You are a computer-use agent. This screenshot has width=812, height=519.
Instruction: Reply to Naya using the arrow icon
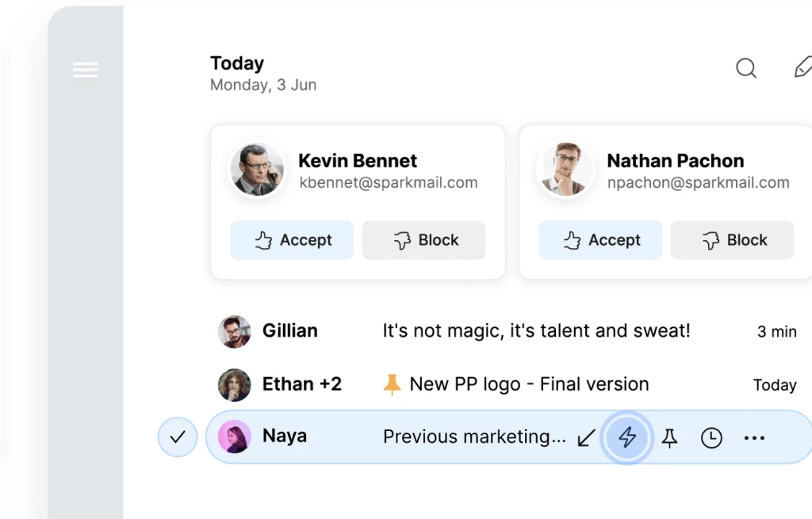(x=586, y=437)
